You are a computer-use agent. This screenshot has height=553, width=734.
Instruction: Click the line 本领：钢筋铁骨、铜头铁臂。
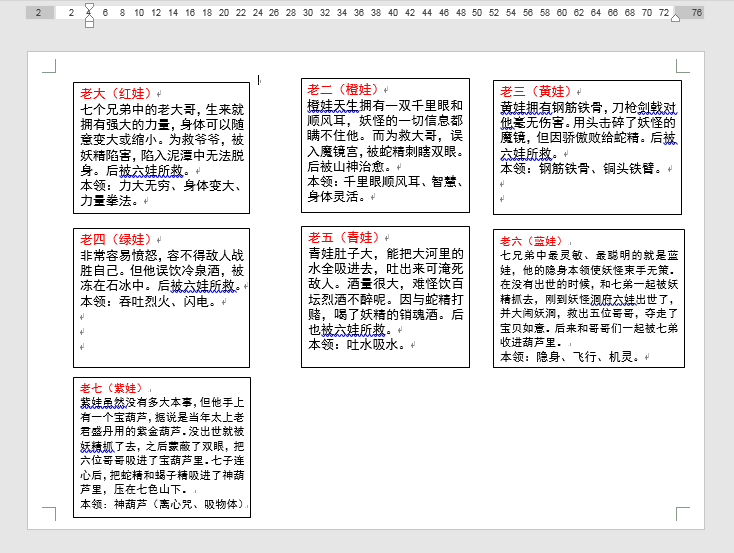coord(582,169)
